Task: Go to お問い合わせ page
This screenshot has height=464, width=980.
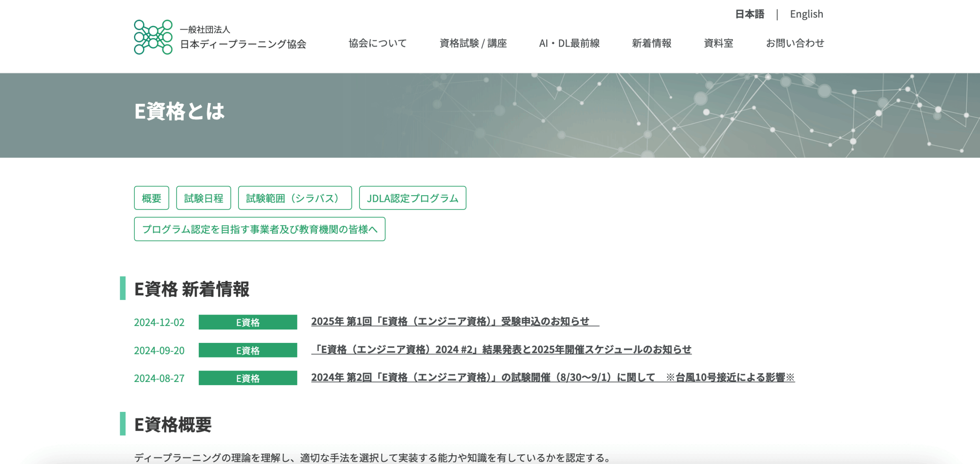Action: point(795,43)
